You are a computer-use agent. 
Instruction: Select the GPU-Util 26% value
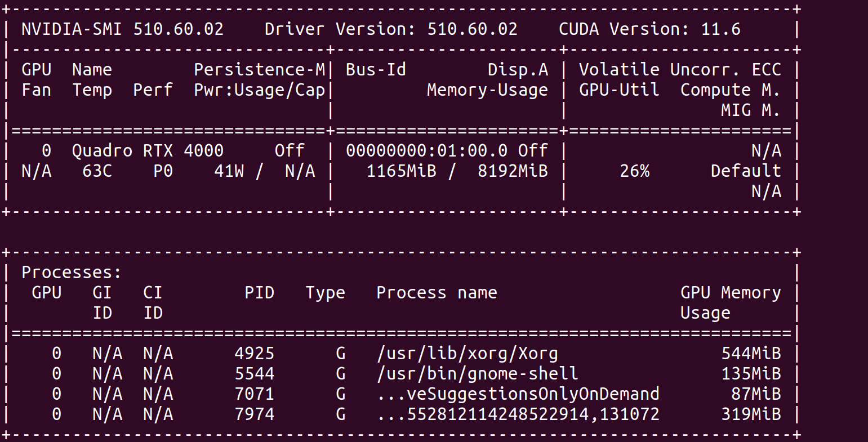(634, 171)
